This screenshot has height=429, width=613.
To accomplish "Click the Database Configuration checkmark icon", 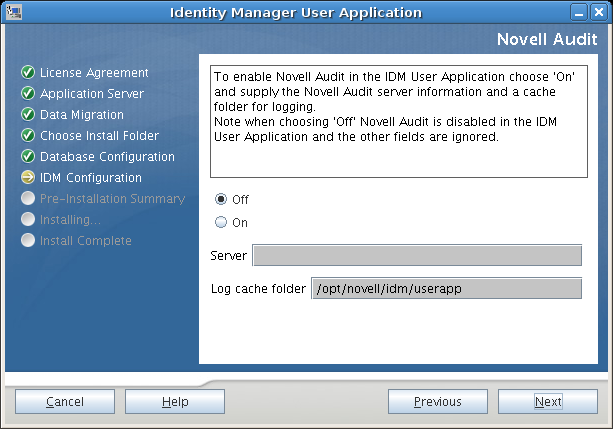I will click(x=28, y=157).
